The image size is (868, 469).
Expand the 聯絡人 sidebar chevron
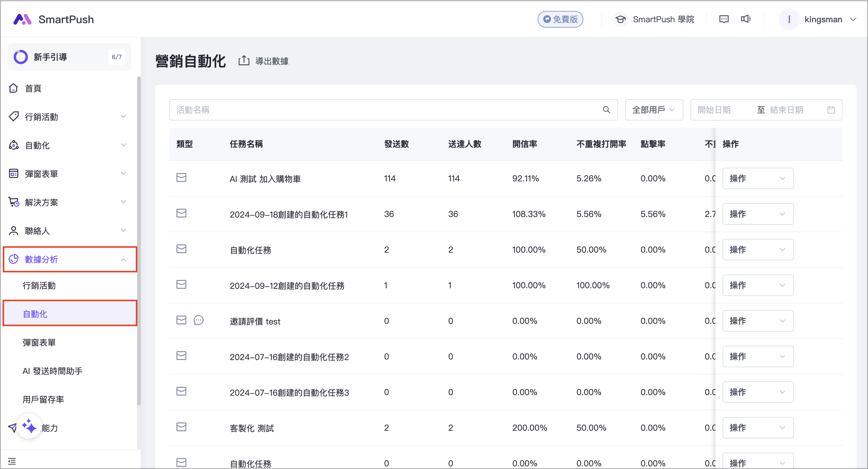(123, 230)
